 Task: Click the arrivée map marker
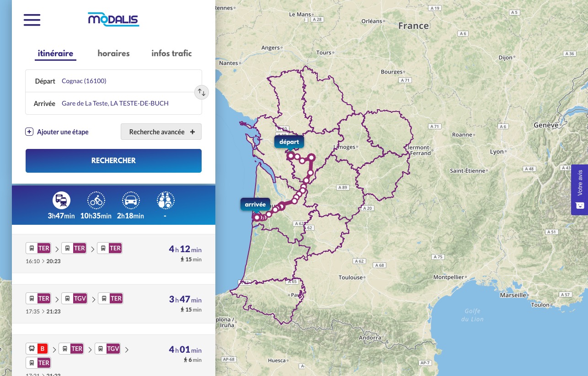click(x=255, y=205)
